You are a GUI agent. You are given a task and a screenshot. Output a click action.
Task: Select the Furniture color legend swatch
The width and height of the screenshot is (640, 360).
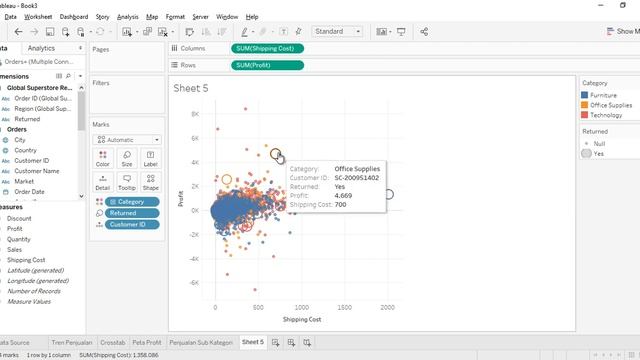(x=584, y=95)
